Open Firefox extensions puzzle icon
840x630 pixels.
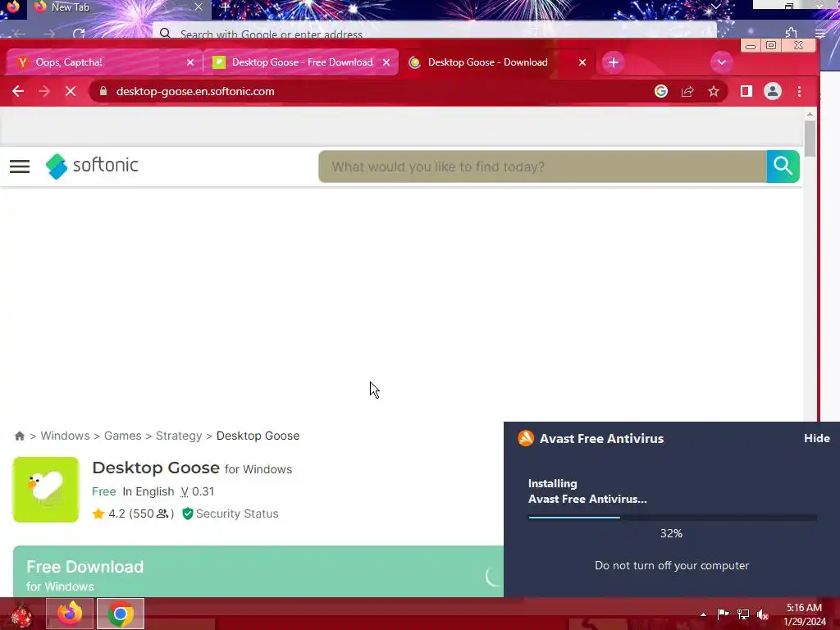792,33
